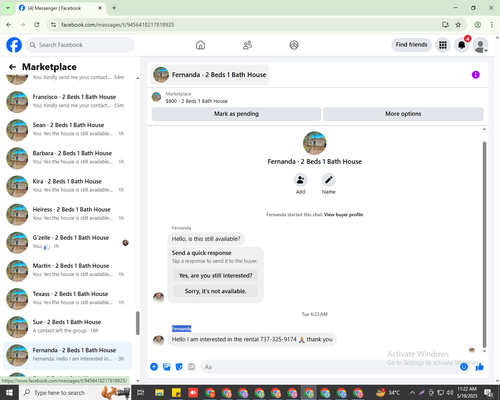
Task: Open the G'zelle conversation
Action: 67,242
